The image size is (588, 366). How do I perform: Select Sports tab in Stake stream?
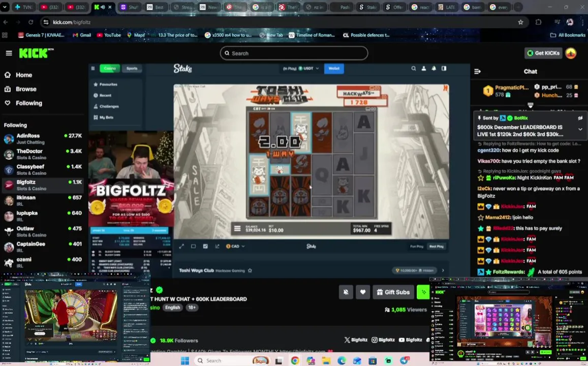pyautogui.click(x=132, y=68)
